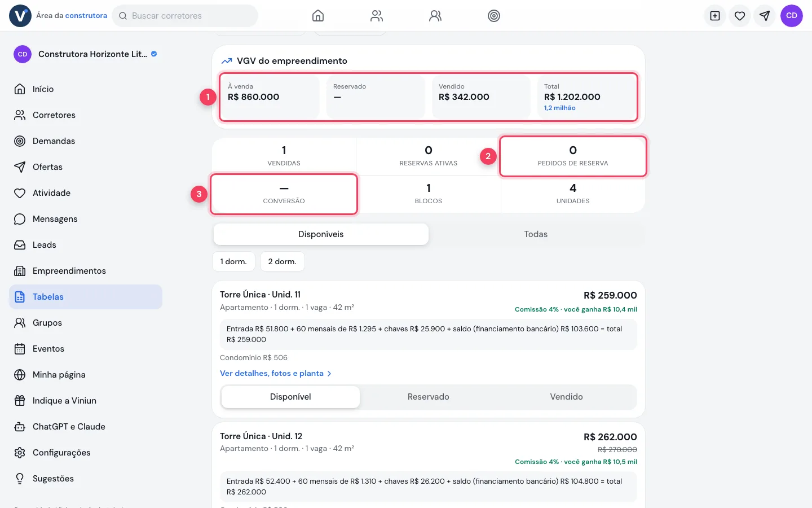Open the home icon in top navigation
The height and width of the screenshot is (508, 812).
(318, 16)
